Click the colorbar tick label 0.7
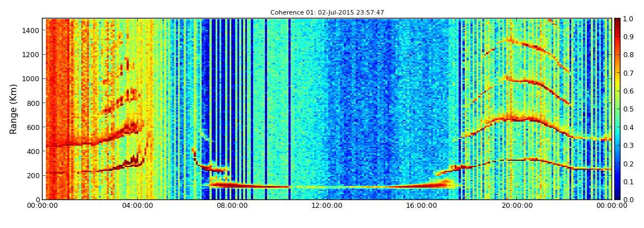644x228 pixels. point(629,73)
